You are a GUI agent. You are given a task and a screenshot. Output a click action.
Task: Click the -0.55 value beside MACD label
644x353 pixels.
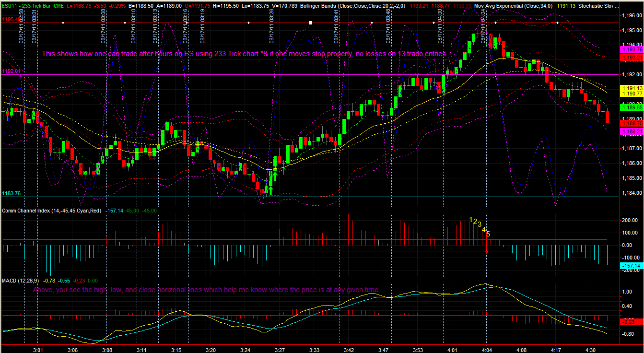pos(64,280)
